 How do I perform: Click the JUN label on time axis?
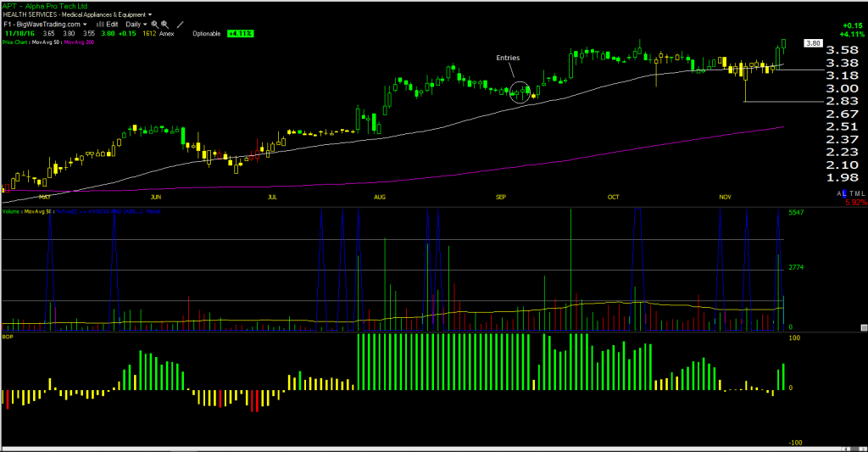pyautogui.click(x=156, y=198)
